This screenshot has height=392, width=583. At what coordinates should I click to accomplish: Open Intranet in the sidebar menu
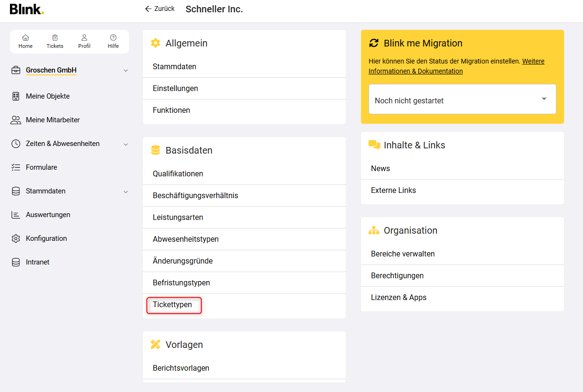click(x=37, y=262)
